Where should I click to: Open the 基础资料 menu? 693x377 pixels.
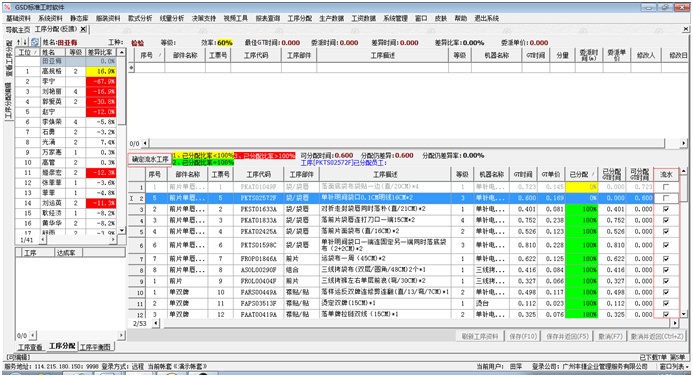pos(18,18)
